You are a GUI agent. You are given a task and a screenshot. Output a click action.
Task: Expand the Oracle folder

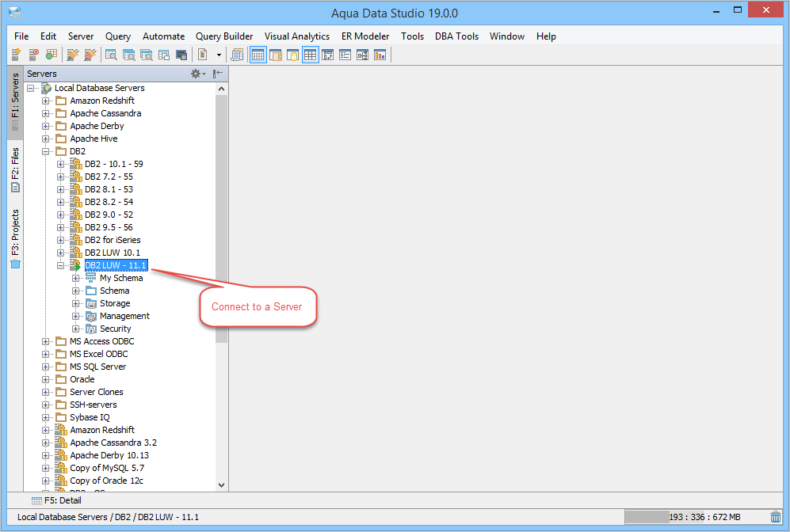(46, 379)
